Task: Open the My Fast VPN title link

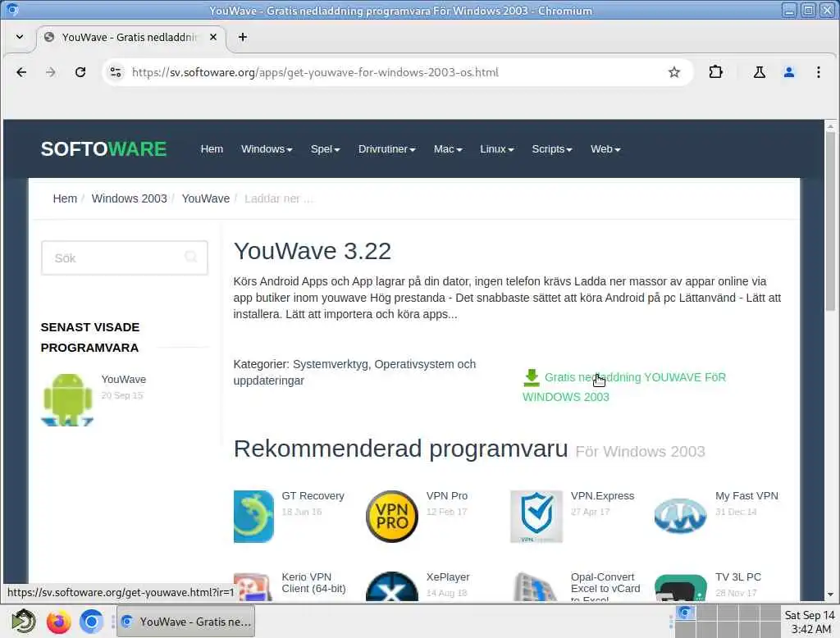Action: click(x=746, y=496)
